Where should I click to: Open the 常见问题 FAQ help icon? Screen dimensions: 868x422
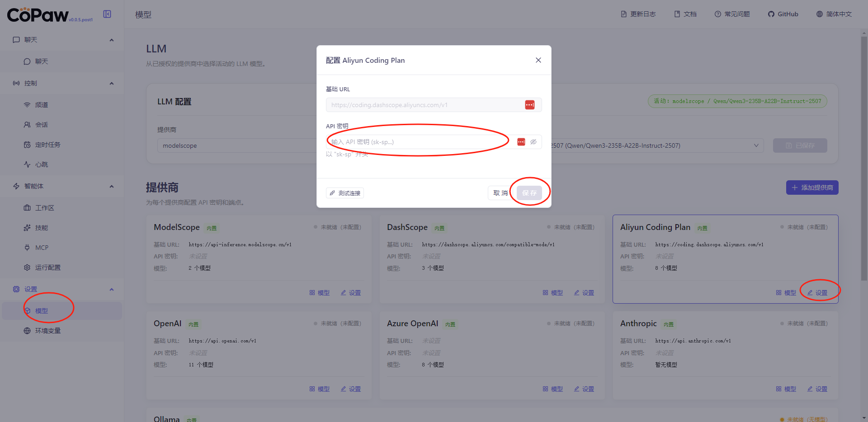(x=717, y=14)
